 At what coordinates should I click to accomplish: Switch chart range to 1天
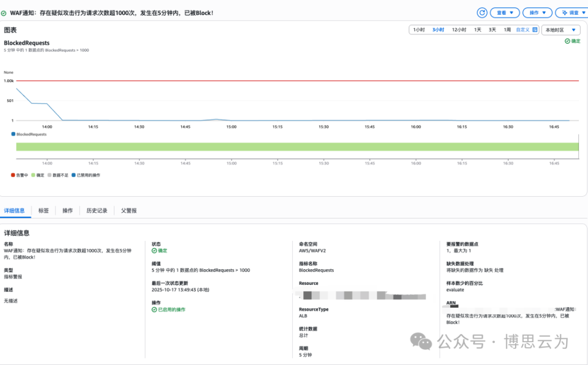(x=477, y=29)
